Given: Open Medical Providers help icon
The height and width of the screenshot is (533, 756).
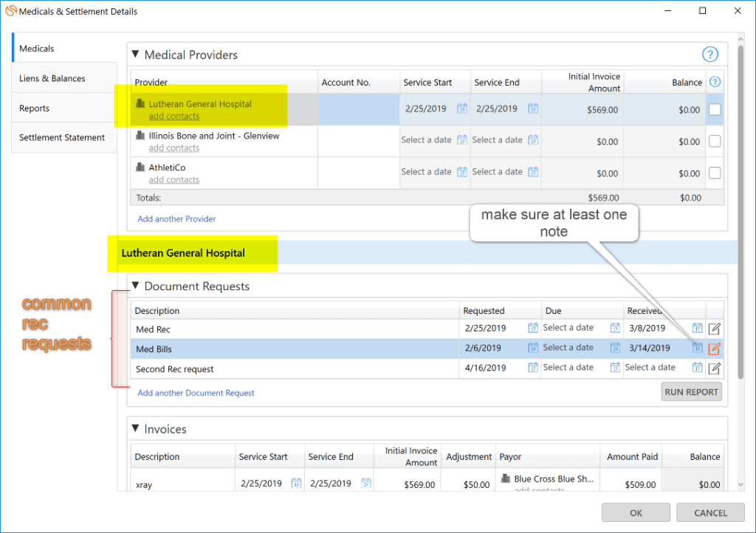Looking at the screenshot, I should [x=709, y=55].
